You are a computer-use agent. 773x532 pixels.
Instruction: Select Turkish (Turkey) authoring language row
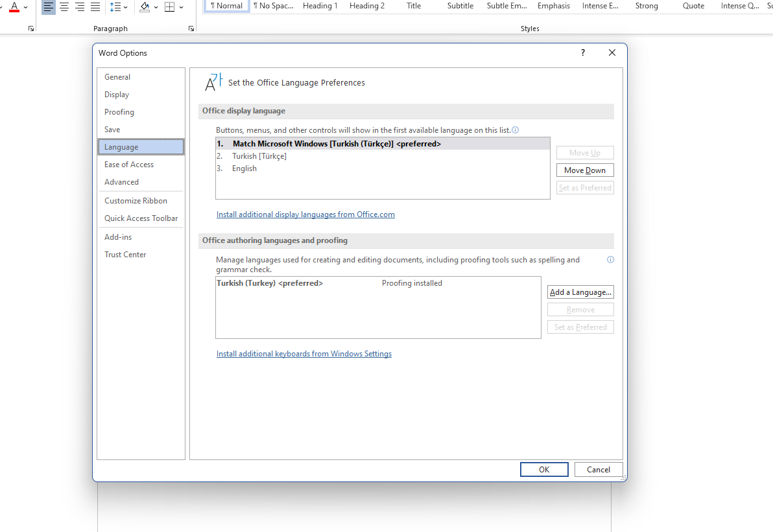click(378, 283)
